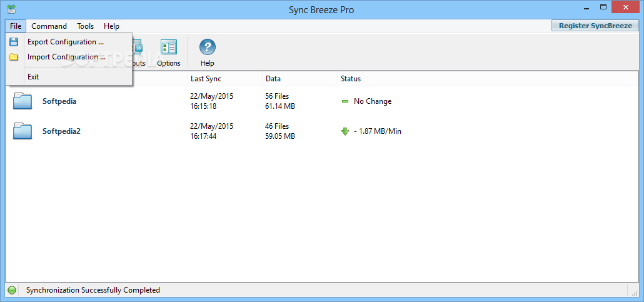Click the yellow folder import icon

pyautogui.click(x=14, y=57)
